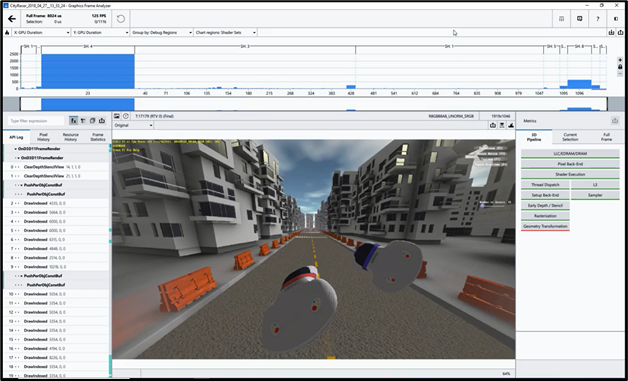Image resolution: width=628 pixels, height=381 pixels.
Task: Select the Current Selection metrics tab
Action: (x=570, y=137)
